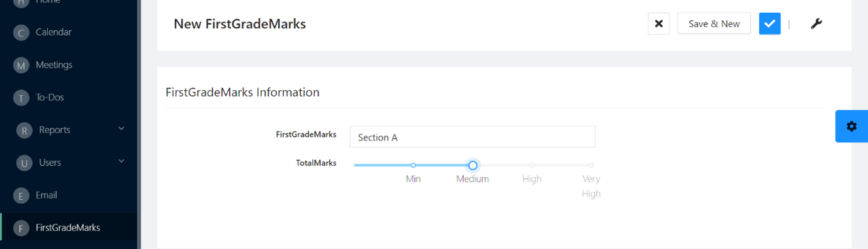This screenshot has width=868, height=249.
Task: Expand the Reports menu chevron
Action: pyautogui.click(x=121, y=129)
